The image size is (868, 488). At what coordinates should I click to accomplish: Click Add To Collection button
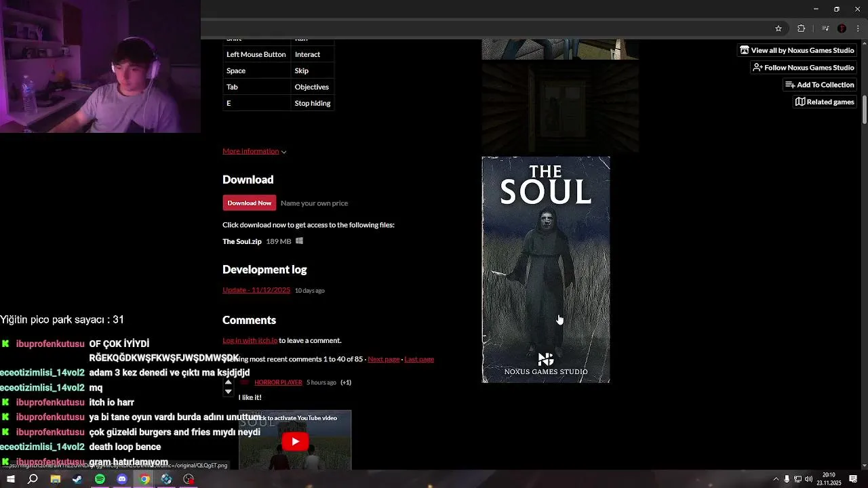(820, 85)
